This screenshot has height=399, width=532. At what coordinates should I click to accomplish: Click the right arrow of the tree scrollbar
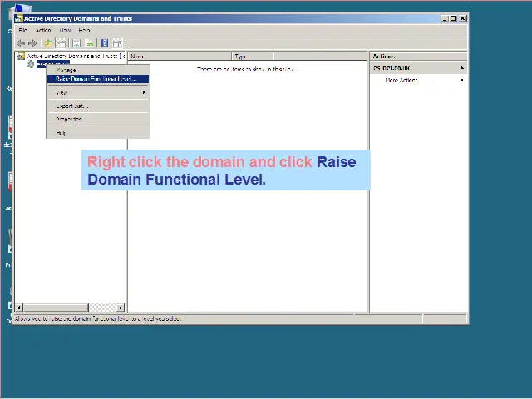[x=121, y=308]
